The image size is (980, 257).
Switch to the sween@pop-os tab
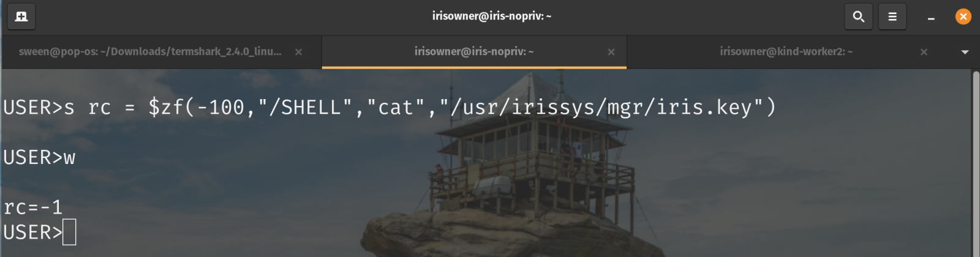pyautogui.click(x=150, y=52)
